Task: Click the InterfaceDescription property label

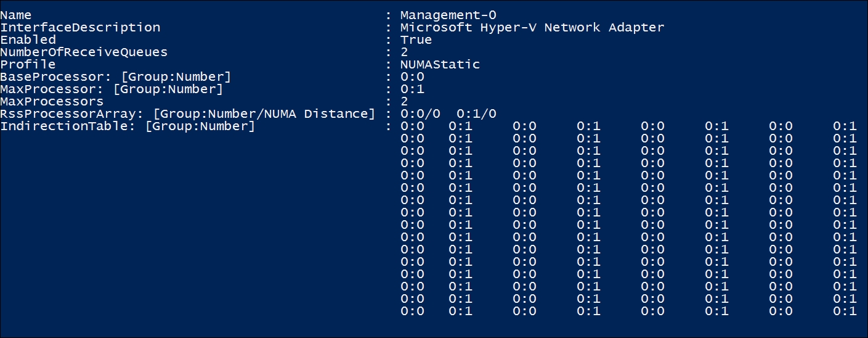Action: (x=80, y=27)
